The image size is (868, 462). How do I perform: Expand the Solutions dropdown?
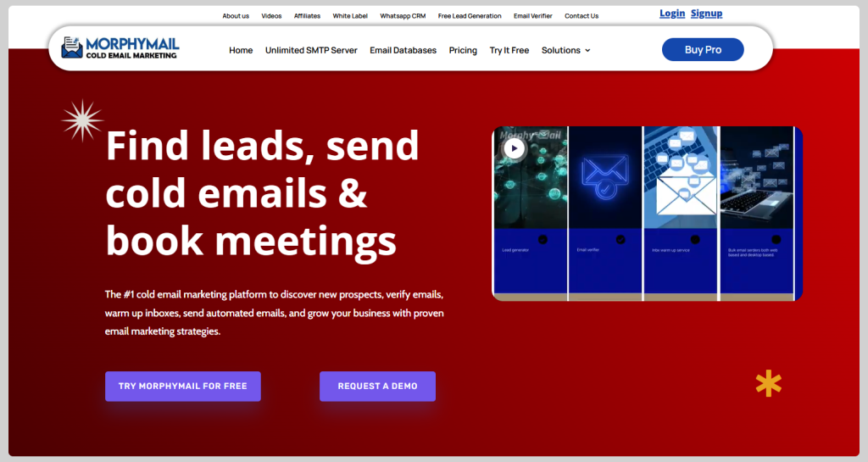pyautogui.click(x=565, y=50)
